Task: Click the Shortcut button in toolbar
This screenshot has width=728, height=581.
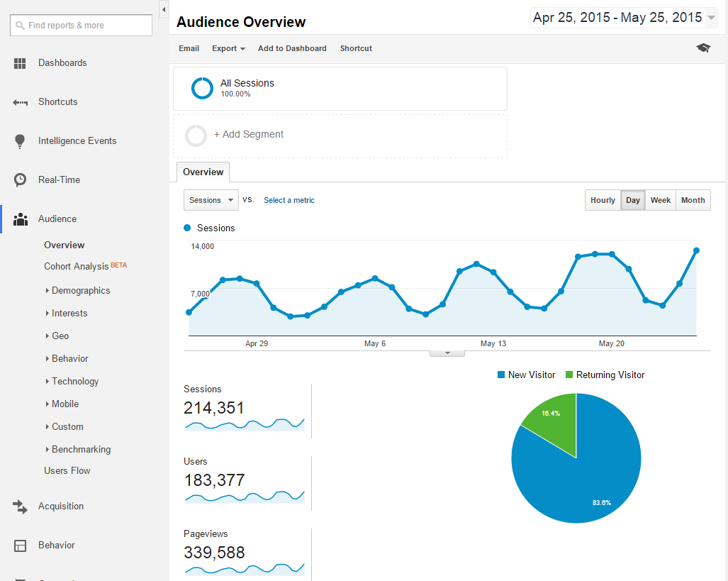Action: click(356, 48)
